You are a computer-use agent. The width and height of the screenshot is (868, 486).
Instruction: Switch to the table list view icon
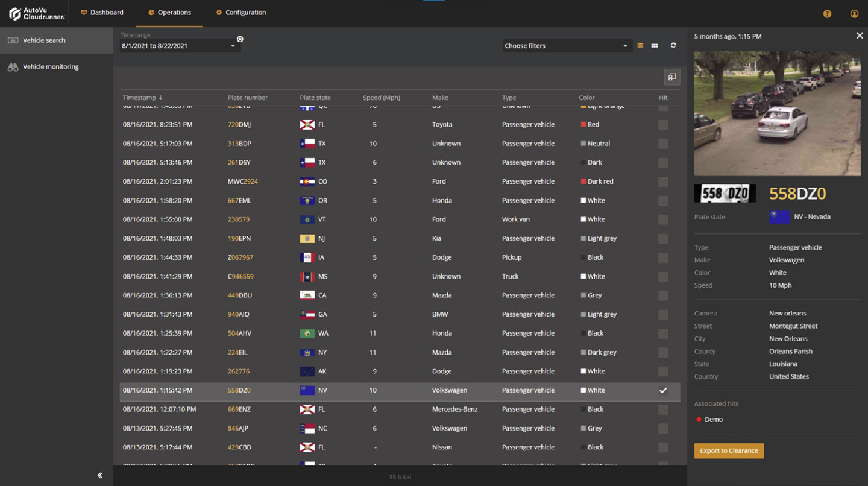[x=640, y=46]
